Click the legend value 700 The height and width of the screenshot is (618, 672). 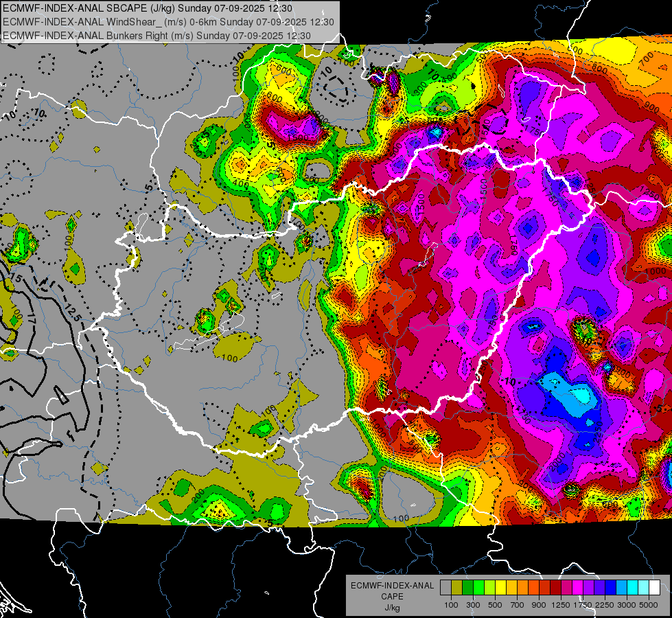coord(518,605)
